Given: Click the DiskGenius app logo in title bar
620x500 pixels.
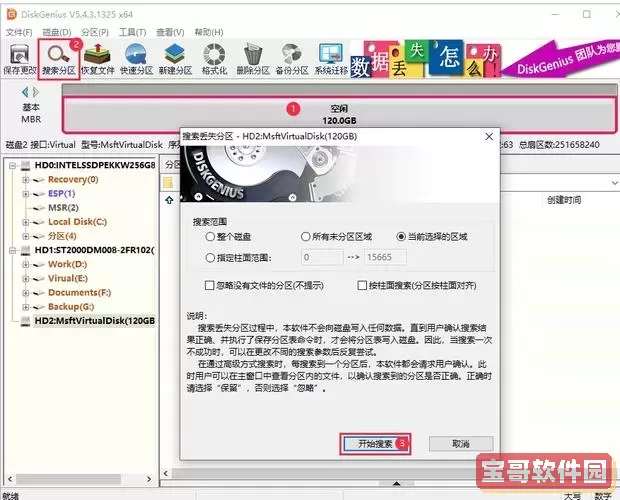Looking at the screenshot, I should (x=11, y=14).
